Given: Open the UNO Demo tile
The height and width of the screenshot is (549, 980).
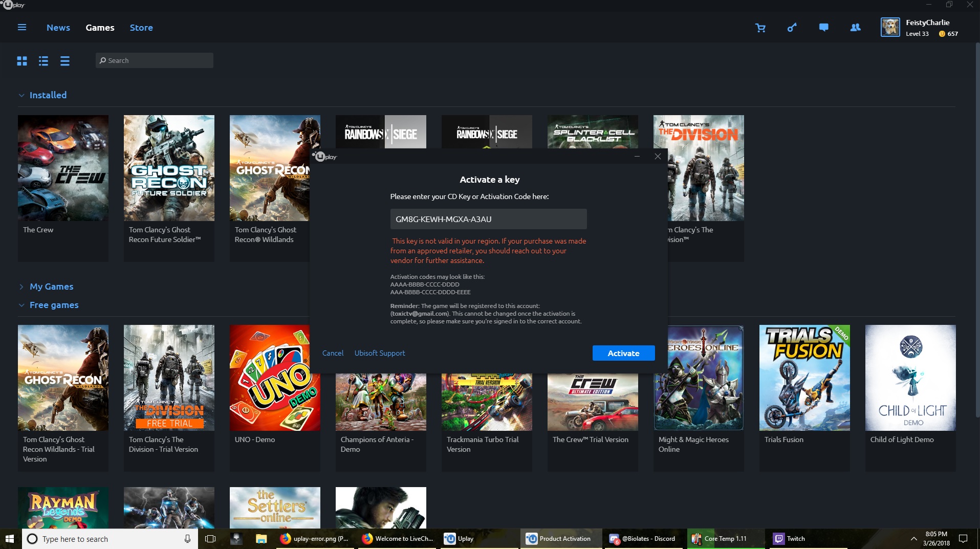Looking at the screenshot, I should coord(275,398).
